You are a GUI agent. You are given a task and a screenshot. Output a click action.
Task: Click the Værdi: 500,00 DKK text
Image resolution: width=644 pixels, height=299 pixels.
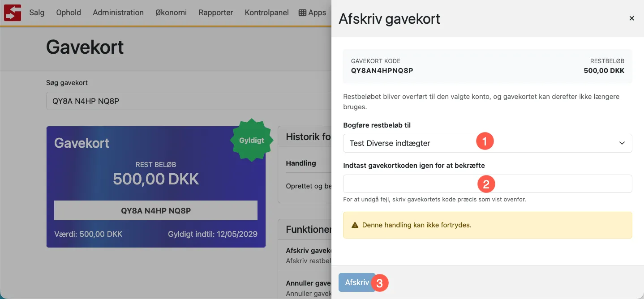pyautogui.click(x=88, y=234)
